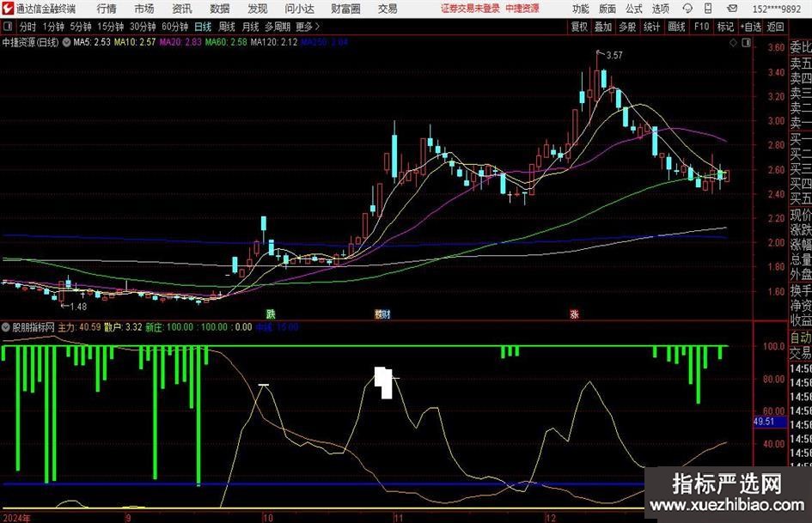Switch to the 月线 monthly tab

pyautogui.click(x=251, y=27)
